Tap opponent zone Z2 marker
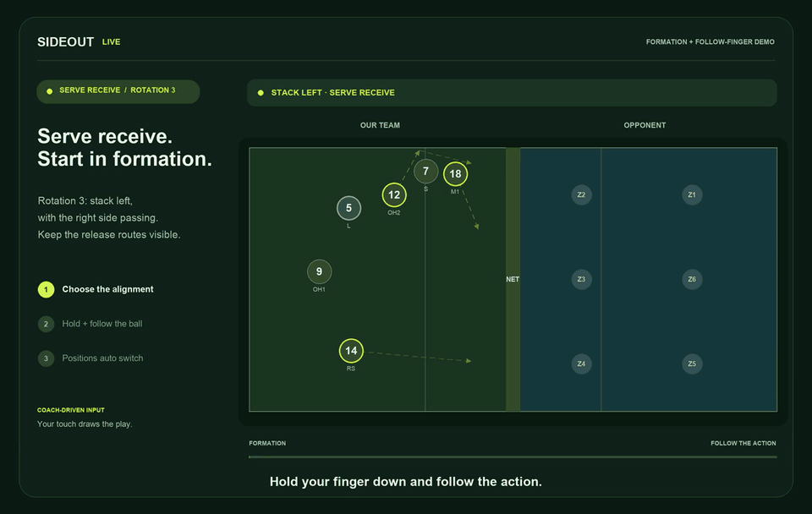 coord(581,195)
